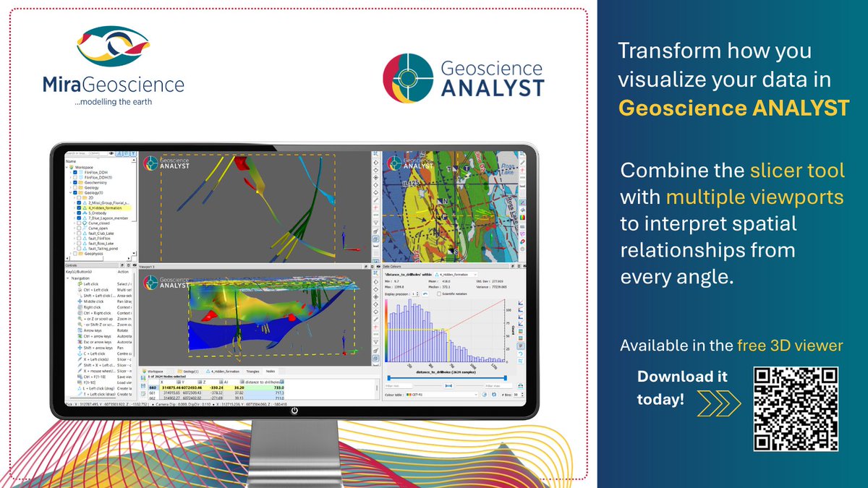Select 2_Missi_Group_Fluvial item in tree
The width and height of the screenshot is (868, 488).
pos(109,202)
